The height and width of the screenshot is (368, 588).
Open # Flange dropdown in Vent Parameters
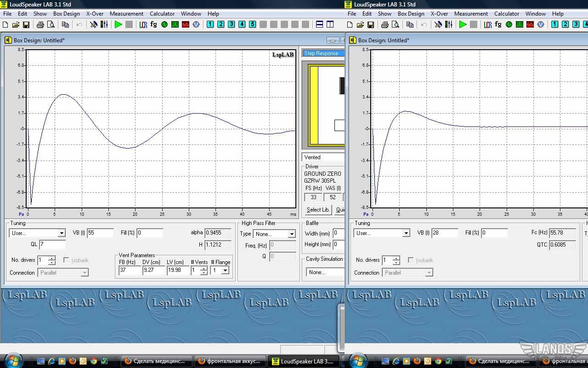click(225, 270)
